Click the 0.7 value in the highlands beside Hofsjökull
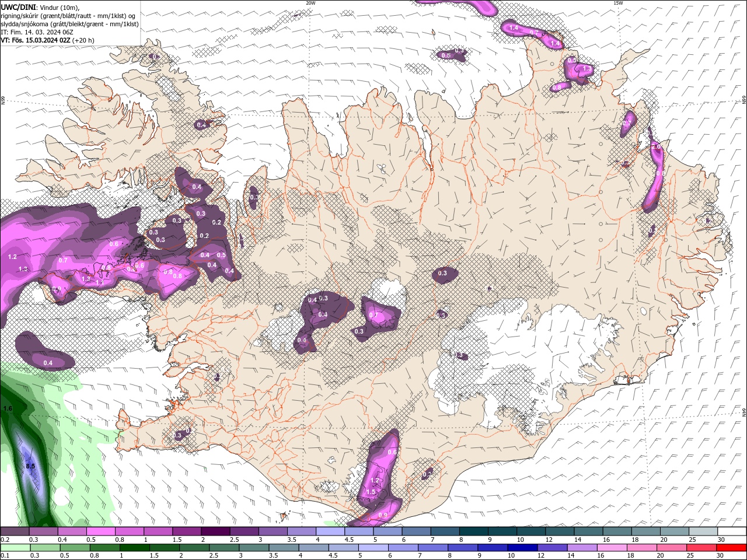The height and width of the screenshot is (560, 747). click(373, 315)
